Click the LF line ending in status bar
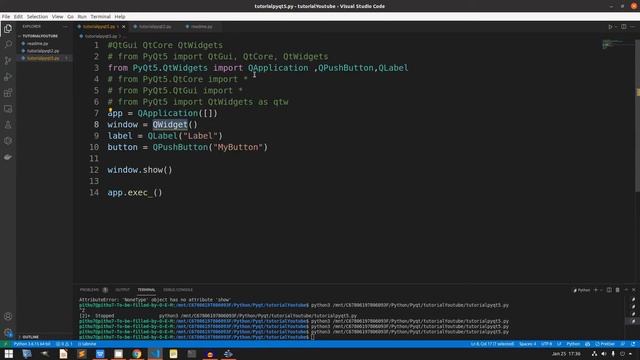This screenshot has height=360, width=640. tap(559, 344)
